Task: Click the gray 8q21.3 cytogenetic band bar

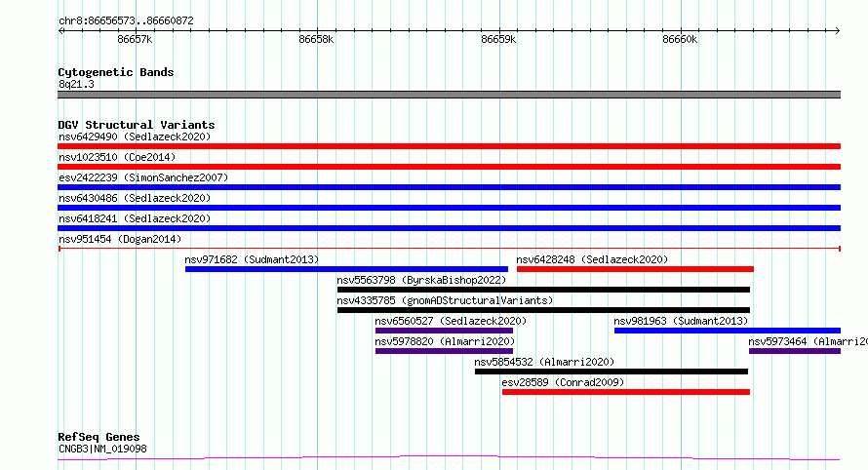Action: pos(449,95)
